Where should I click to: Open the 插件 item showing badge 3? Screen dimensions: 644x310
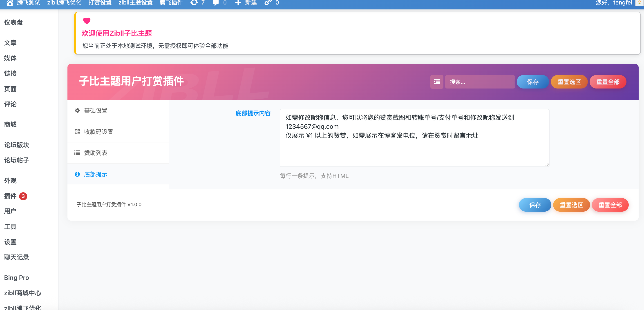pyautogui.click(x=11, y=196)
